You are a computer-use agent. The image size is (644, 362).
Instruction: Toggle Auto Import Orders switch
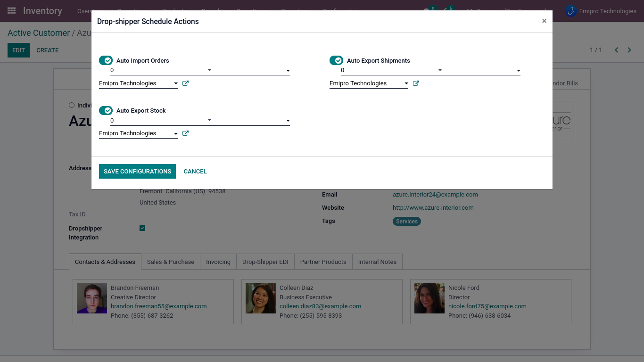pos(106,60)
